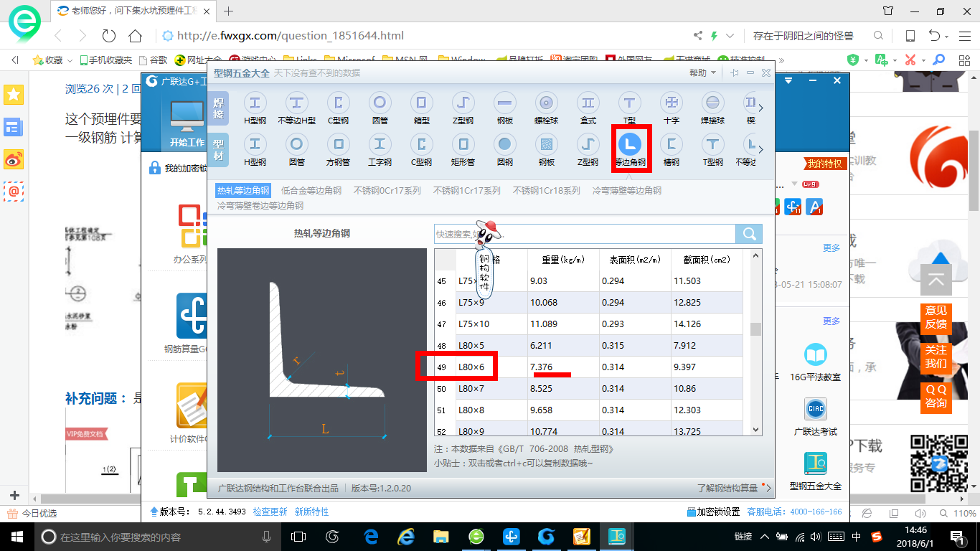Collapse the browser sidebar with « arrow
The width and height of the screenshot is (980, 551).
coord(14,60)
